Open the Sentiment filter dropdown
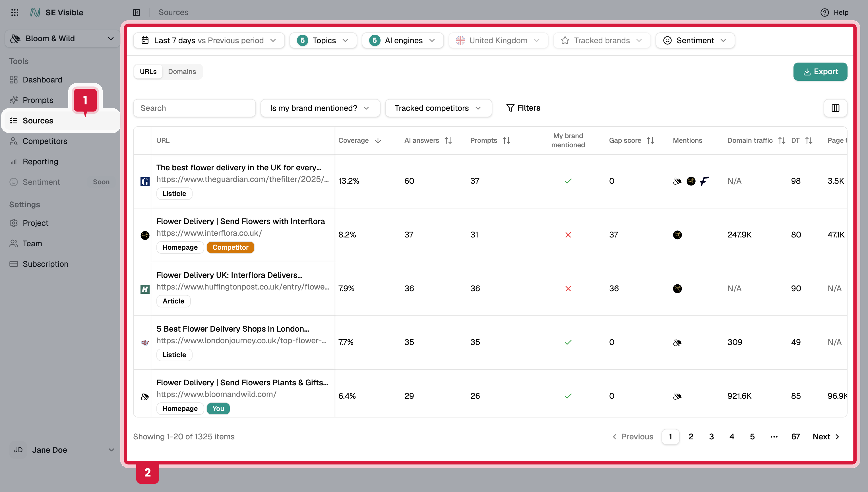Image resolution: width=868 pixels, height=492 pixels. click(695, 41)
